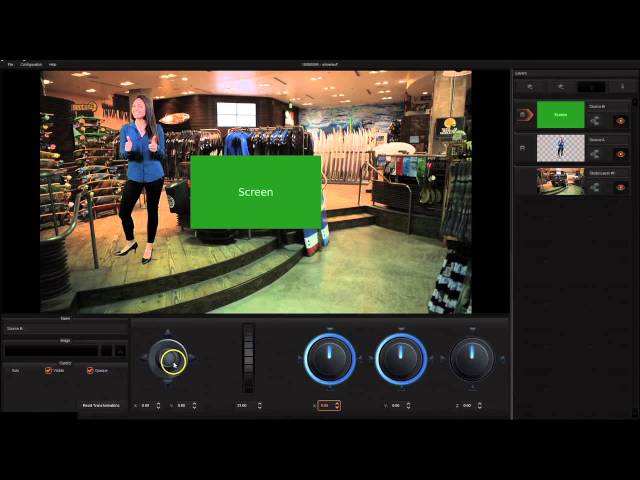Click the rotation Z value stepper
Screen dimensions: 640x480
(479, 405)
